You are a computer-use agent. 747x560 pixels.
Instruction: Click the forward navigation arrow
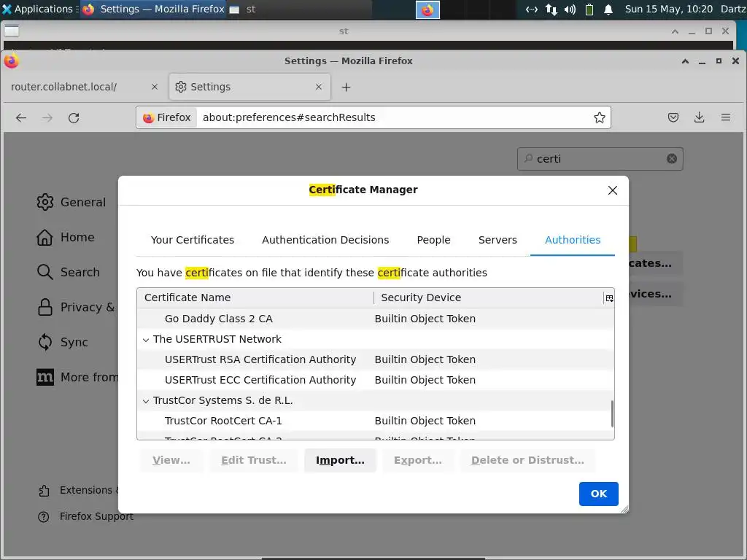pyautogui.click(x=47, y=117)
